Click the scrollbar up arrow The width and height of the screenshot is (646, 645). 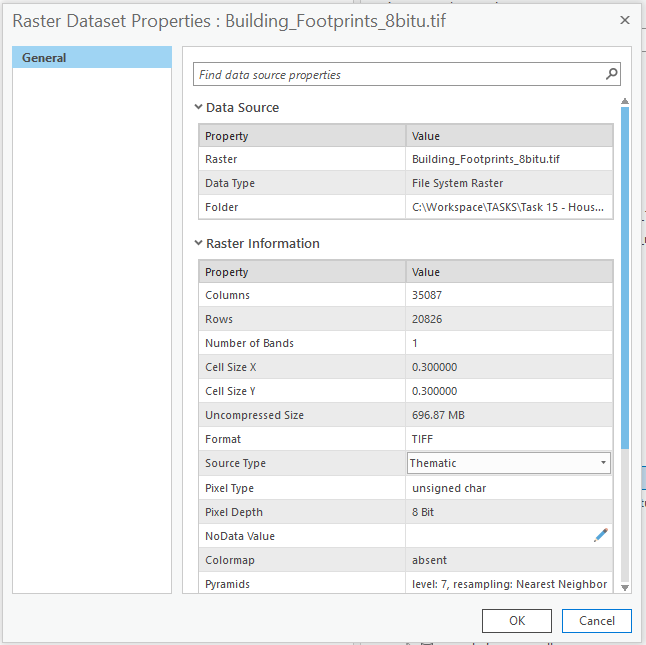[625, 100]
